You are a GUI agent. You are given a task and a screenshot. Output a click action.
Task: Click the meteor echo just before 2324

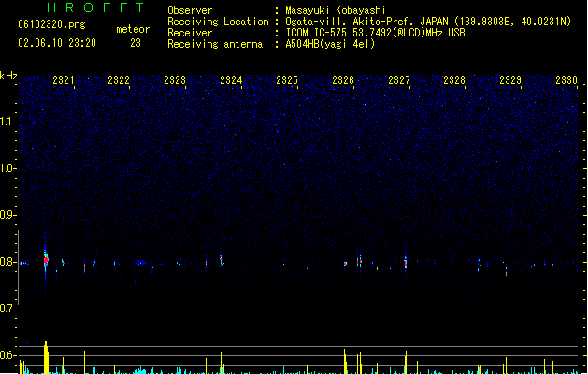click(222, 260)
